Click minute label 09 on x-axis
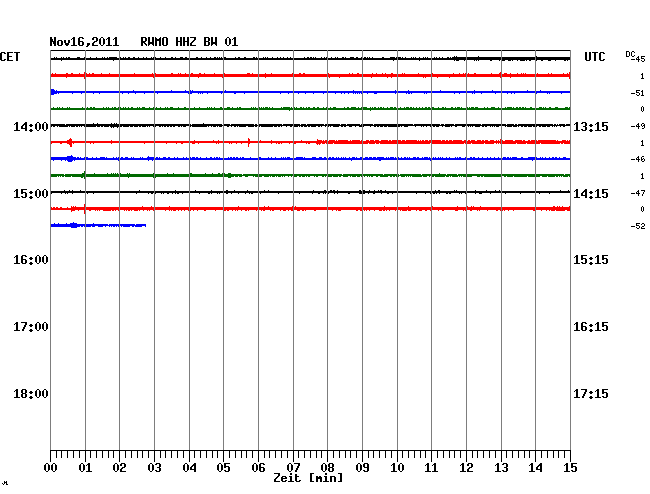Viewport: 650px width, 494px height. pos(362,468)
